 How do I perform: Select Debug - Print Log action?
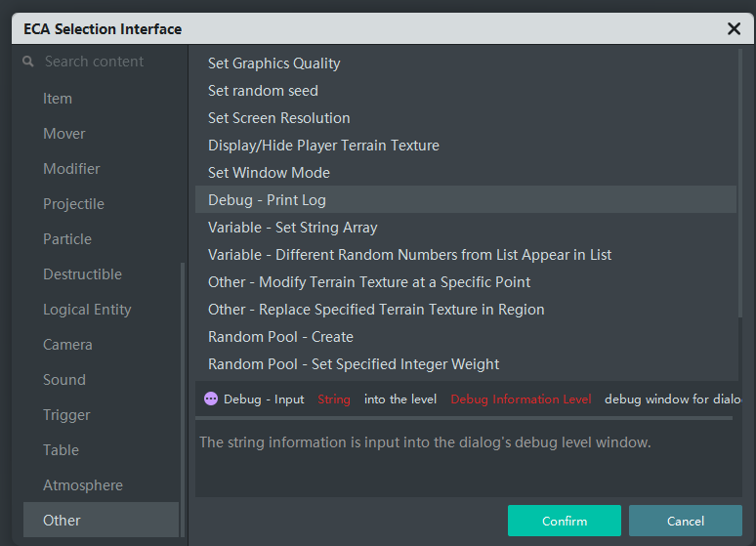click(268, 200)
